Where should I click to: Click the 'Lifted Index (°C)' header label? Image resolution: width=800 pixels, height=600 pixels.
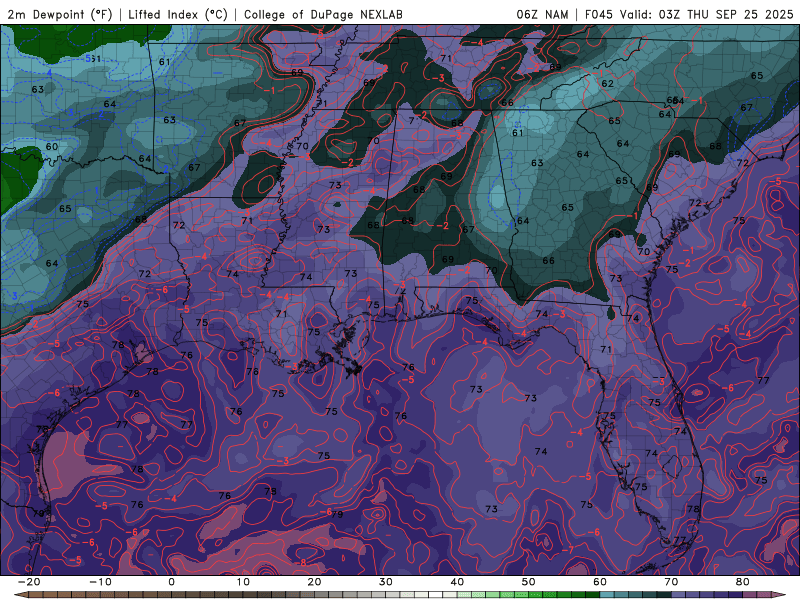pos(178,14)
